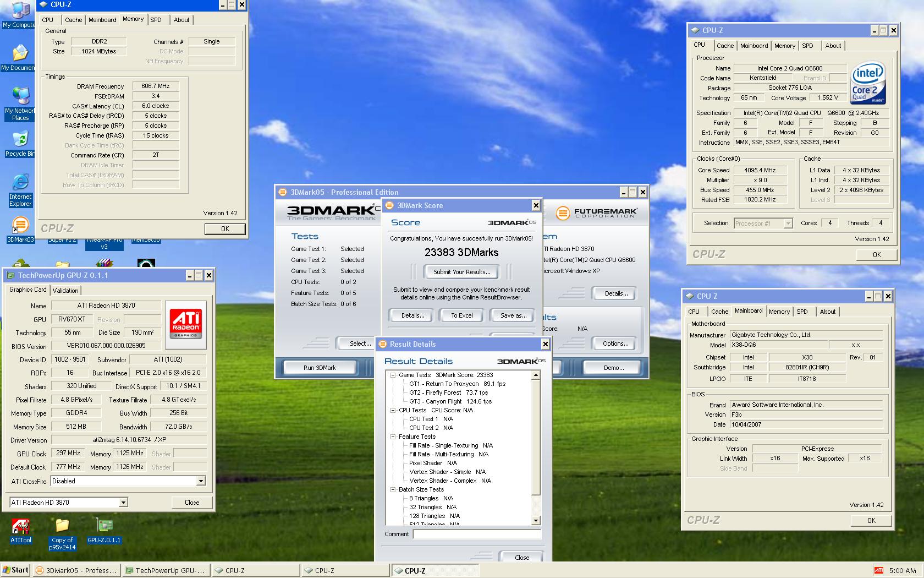Launch Internet Explorer desktop icon
This screenshot has height=578, width=924.
click(x=20, y=190)
